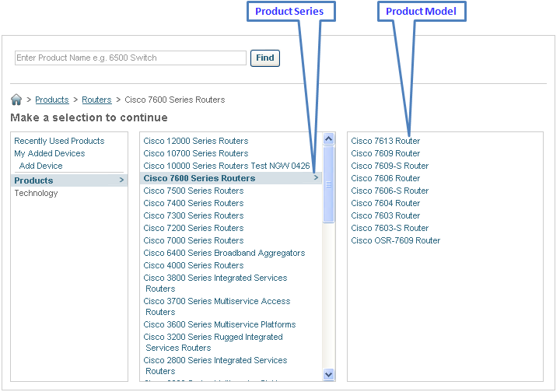Select Cisco 7000 Series Routers

pyautogui.click(x=193, y=241)
